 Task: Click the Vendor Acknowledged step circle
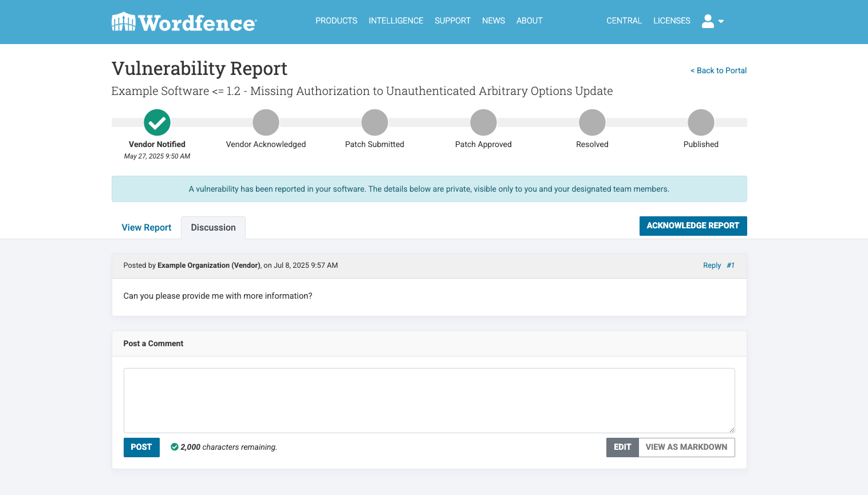point(266,122)
